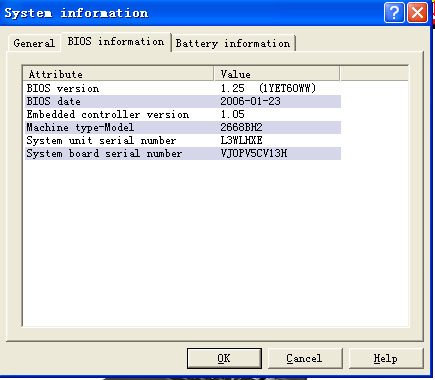Switch to the General tab
Viewport: 435px width, 380px height.
point(34,43)
